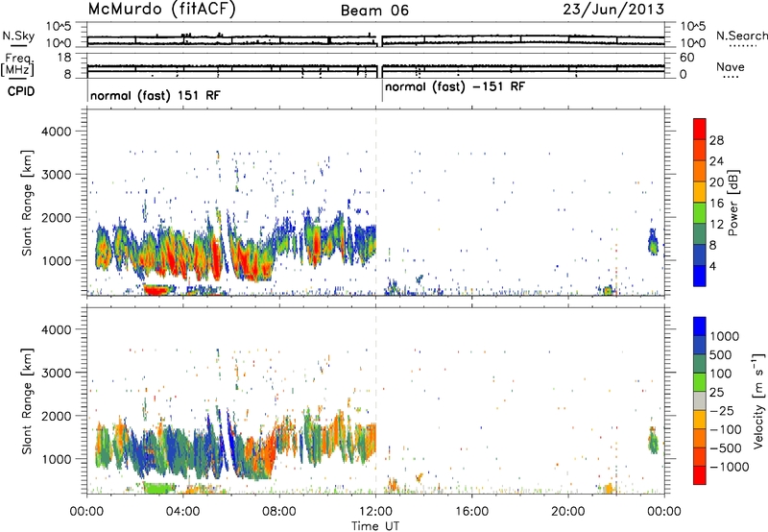Image resolution: width=768 pixels, height=532 pixels.
Task: Click the '-1000' tick on velocity colorbar
Action: pos(730,467)
